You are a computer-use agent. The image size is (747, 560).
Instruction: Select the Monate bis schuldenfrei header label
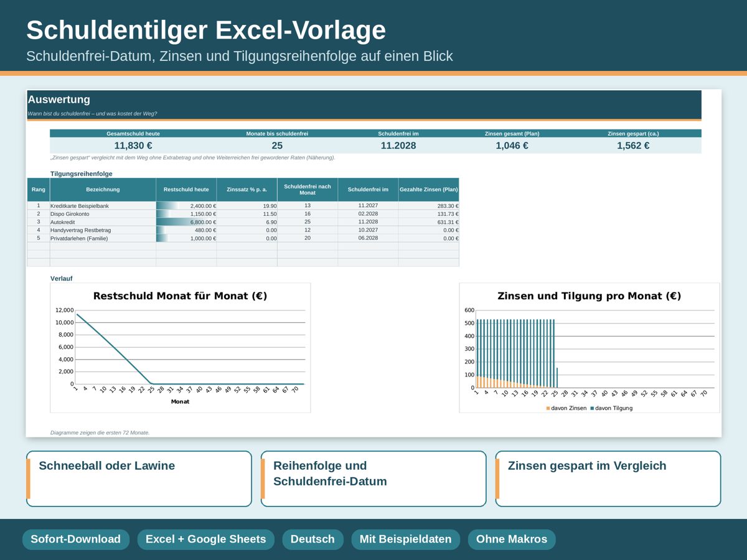[x=277, y=133]
